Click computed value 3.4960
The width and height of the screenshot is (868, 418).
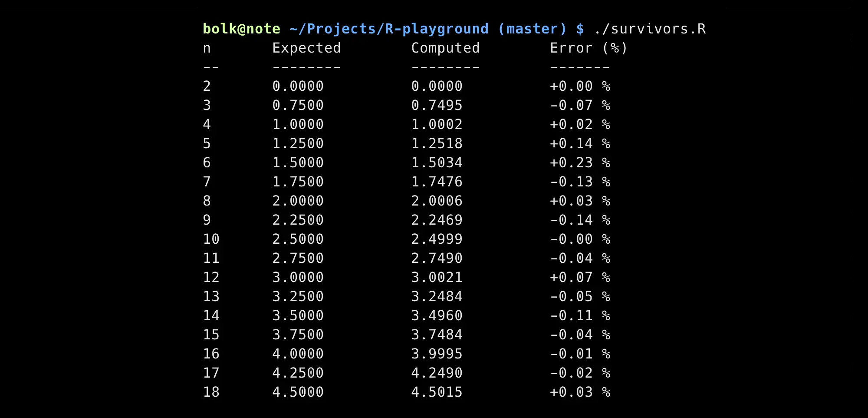point(437,315)
